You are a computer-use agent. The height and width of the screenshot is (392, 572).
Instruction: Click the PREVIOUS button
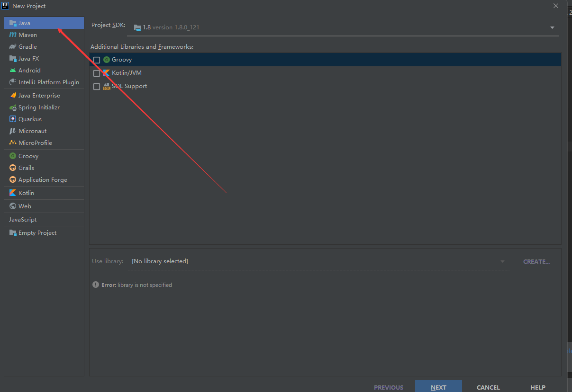tap(389, 387)
